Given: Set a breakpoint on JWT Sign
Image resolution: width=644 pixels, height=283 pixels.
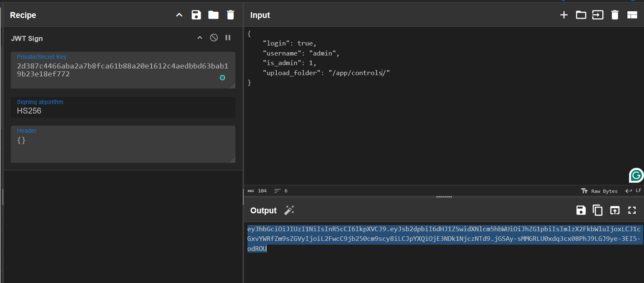Looking at the screenshot, I should 228,38.
